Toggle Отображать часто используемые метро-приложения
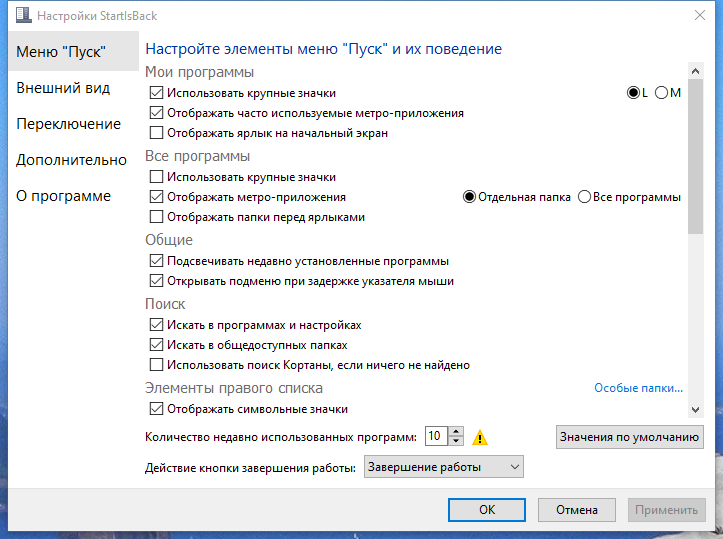This screenshot has width=723, height=539. click(x=156, y=113)
